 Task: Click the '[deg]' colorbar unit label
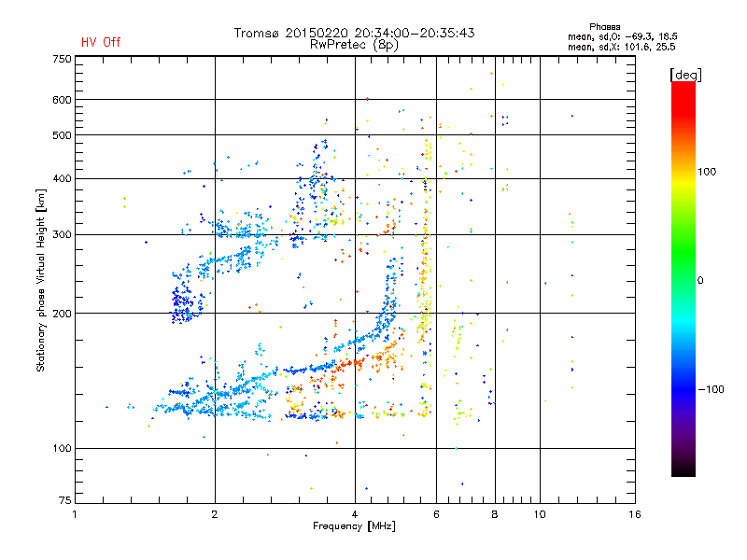[x=685, y=75]
